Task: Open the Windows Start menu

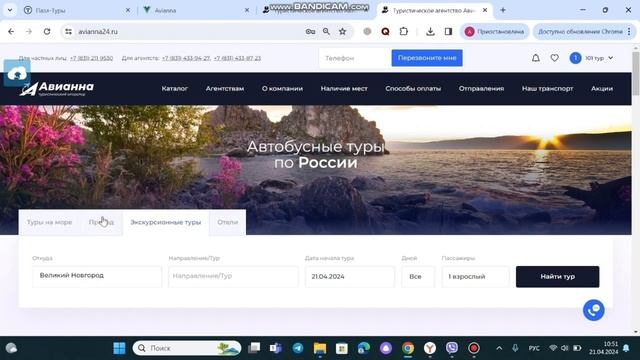Action: pos(119,348)
